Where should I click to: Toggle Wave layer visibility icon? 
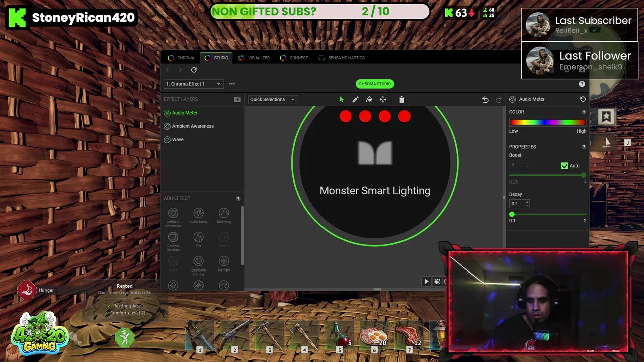[167, 139]
